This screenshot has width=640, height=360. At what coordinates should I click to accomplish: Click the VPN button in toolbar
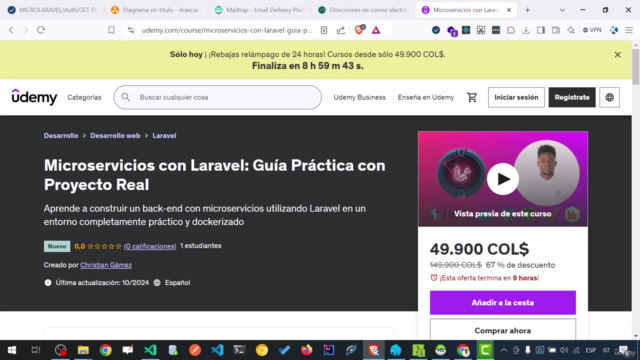592,30
